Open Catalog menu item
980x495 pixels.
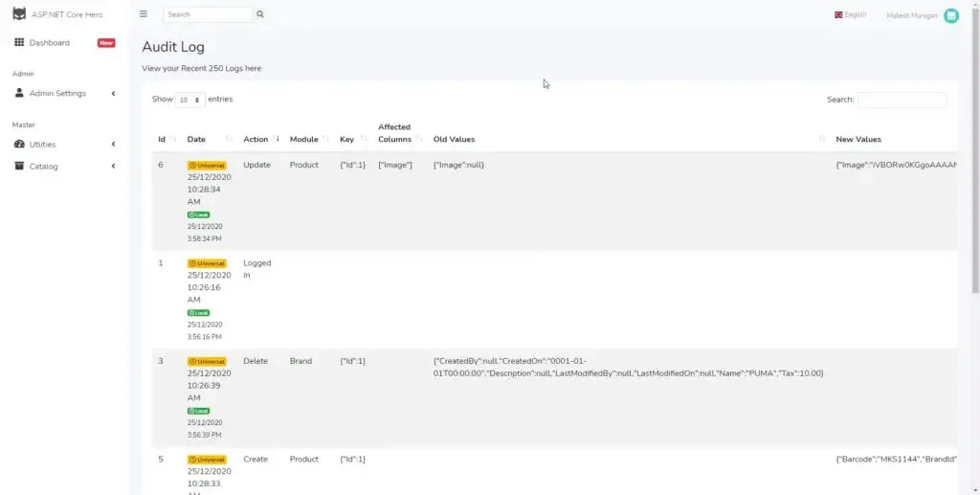tap(64, 167)
